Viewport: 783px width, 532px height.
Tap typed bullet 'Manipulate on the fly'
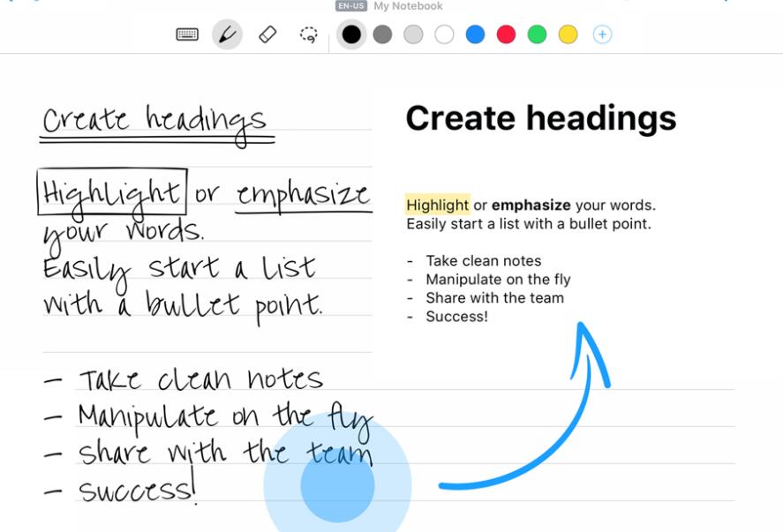[x=498, y=280]
